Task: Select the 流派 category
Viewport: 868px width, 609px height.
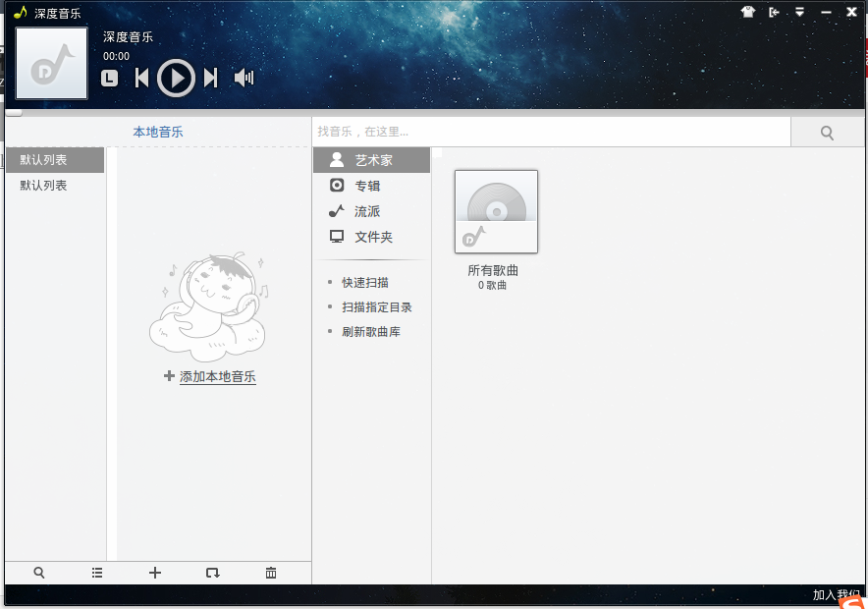Action: pyautogui.click(x=371, y=211)
